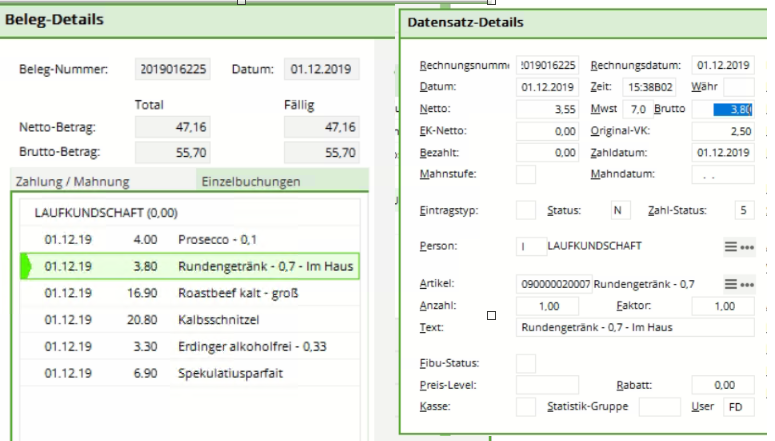Click the Preis-Level input field
Image resolution: width=775 pixels, height=441 pixels.
click(x=547, y=385)
